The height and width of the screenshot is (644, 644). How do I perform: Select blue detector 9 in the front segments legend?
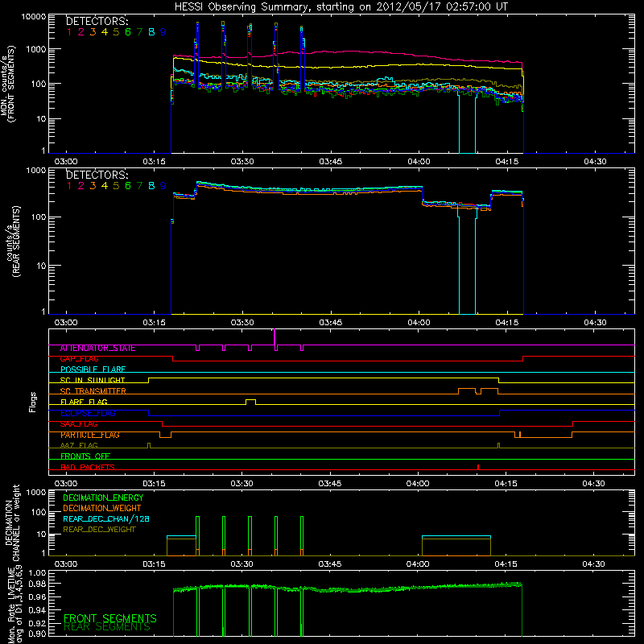coord(163,32)
